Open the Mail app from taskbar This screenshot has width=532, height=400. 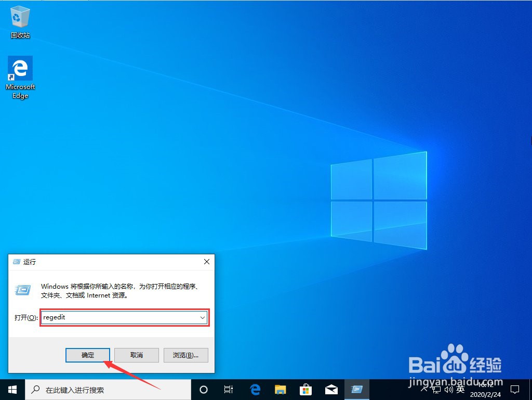331,390
